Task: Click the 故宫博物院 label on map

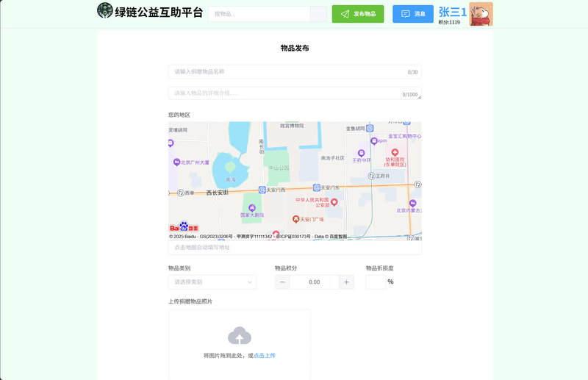Action: [292, 126]
